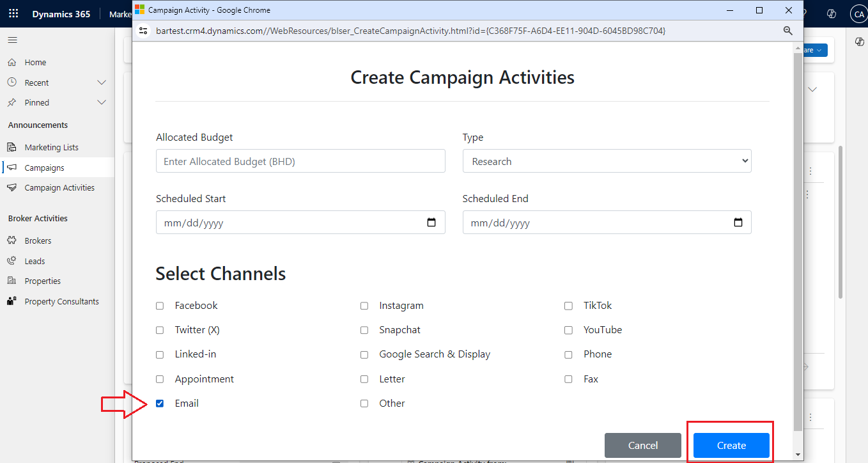Open the Scheduled Start calendar picker
The height and width of the screenshot is (463, 868).
431,223
